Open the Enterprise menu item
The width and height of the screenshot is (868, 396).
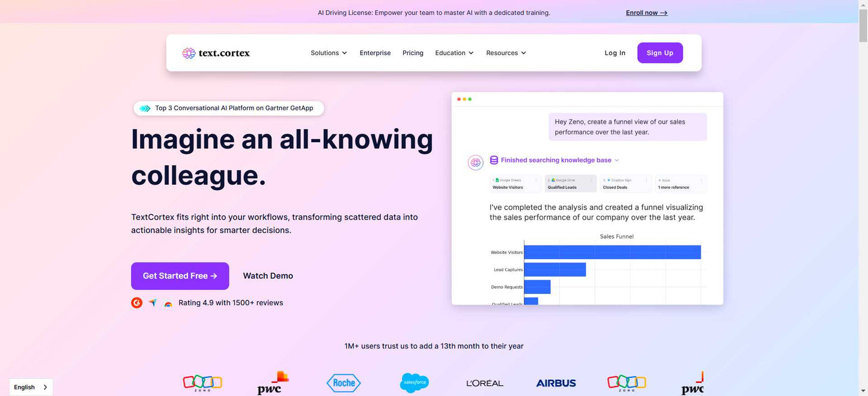(x=375, y=53)
